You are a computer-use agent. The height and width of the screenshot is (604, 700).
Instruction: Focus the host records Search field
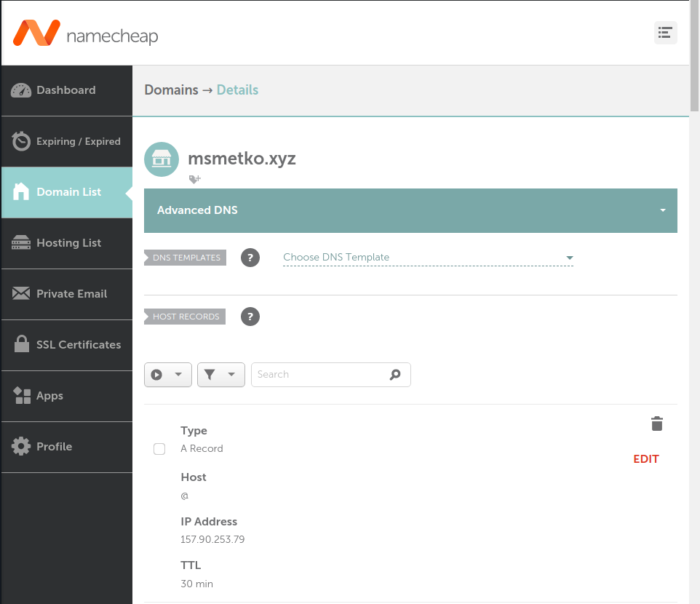pos(320,375)
